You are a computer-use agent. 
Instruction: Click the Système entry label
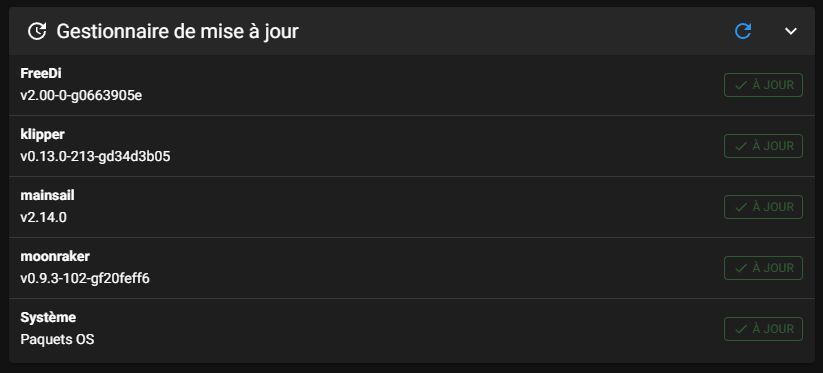coord(48,317)
